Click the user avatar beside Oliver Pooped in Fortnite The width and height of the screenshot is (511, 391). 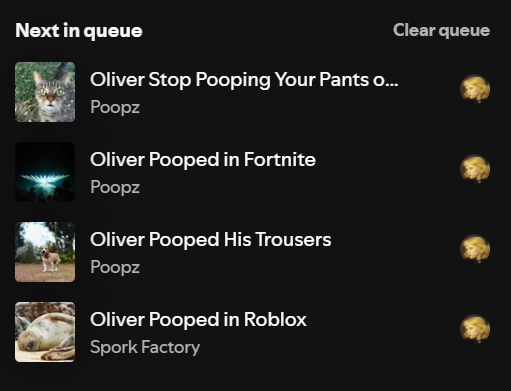pos(475,169)
